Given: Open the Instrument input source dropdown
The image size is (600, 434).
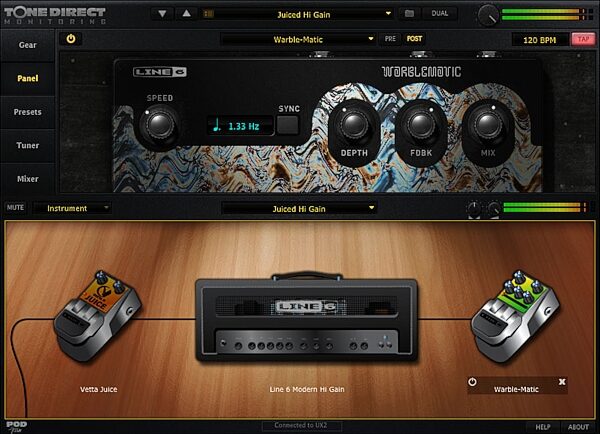Looking at the screenshot, I should click(x=72, y=208).
